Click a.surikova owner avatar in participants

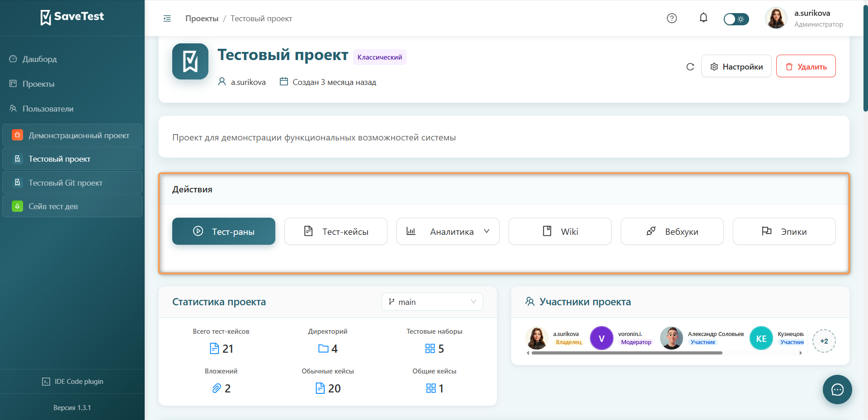[537, 338]
